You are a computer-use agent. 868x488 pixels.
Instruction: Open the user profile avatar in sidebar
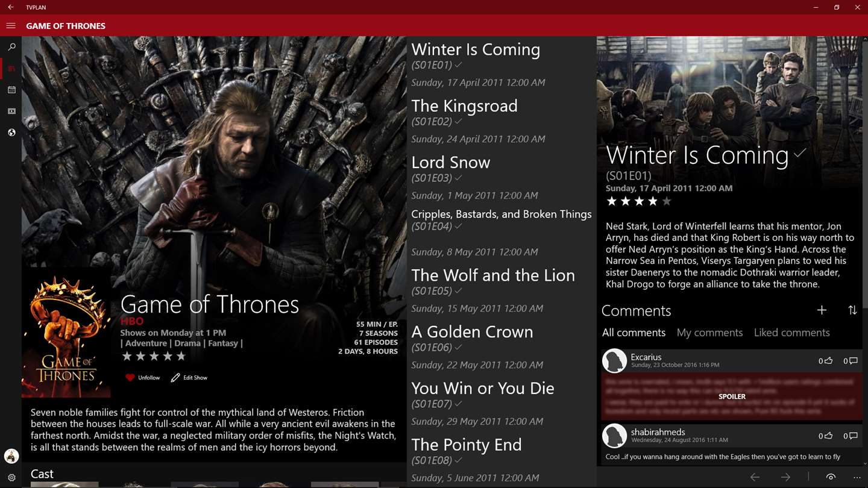point(11,456)
